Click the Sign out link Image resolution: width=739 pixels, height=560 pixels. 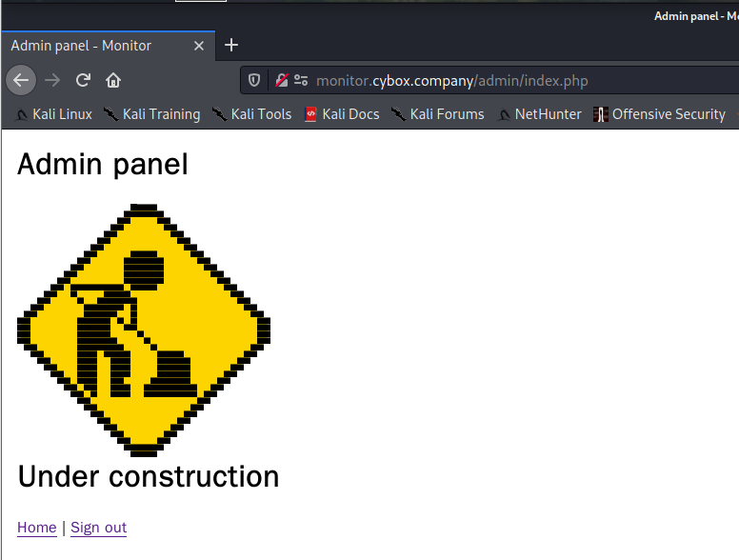[98, 527]
